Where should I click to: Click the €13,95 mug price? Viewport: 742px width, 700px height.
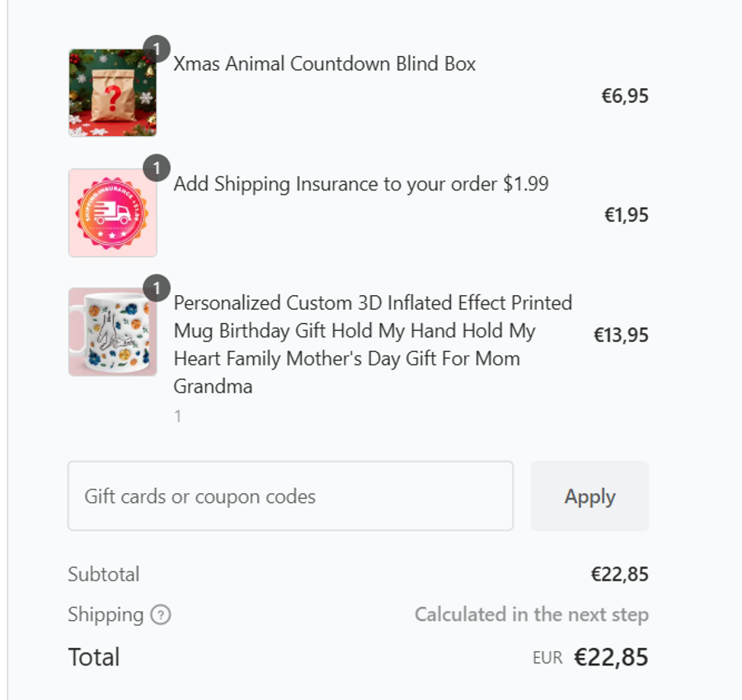621,335
